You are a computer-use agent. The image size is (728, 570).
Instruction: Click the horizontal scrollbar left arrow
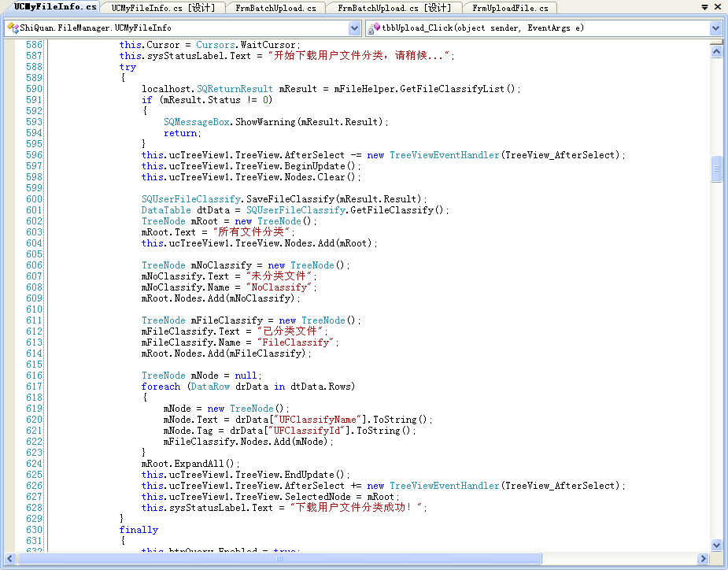pos(9,558)
